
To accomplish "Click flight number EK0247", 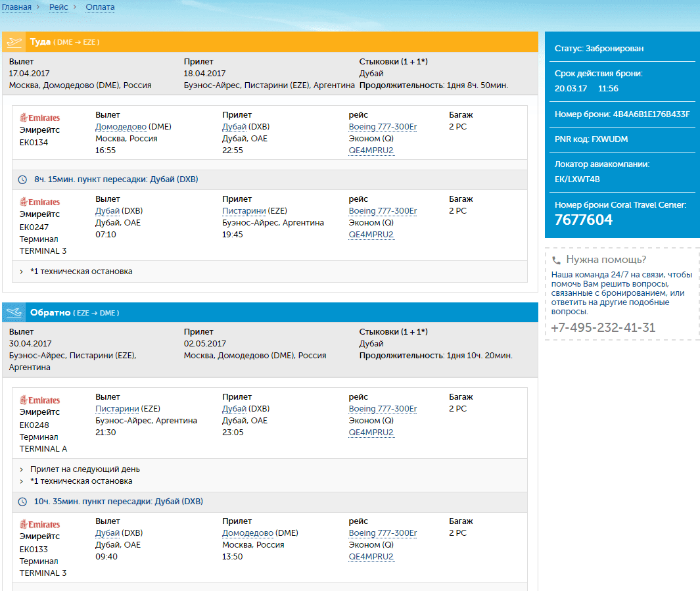I will coord(34,227).
